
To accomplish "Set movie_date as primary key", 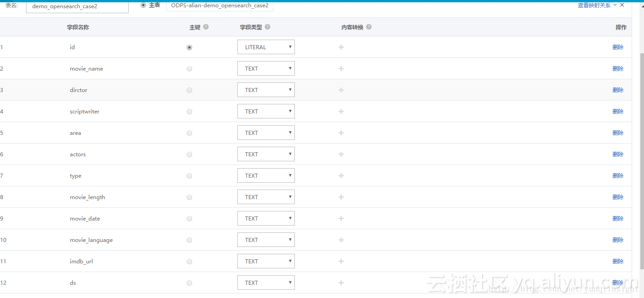I will pos(189,219).
